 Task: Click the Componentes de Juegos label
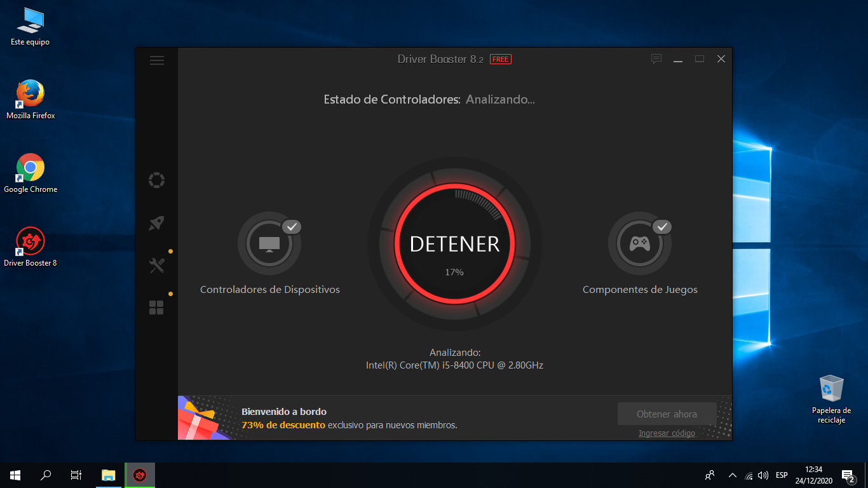point(640,290)
